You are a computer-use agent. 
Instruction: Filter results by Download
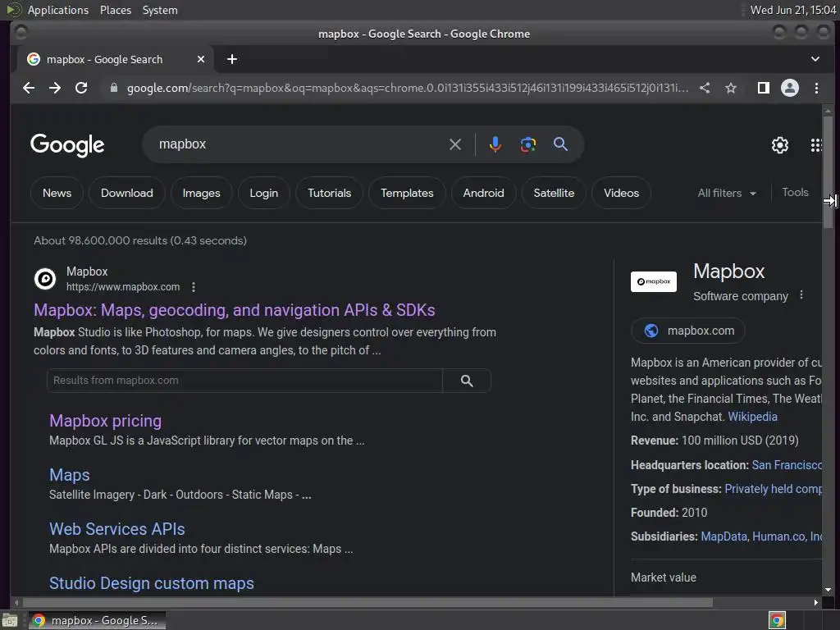click(x=127, y=193)
